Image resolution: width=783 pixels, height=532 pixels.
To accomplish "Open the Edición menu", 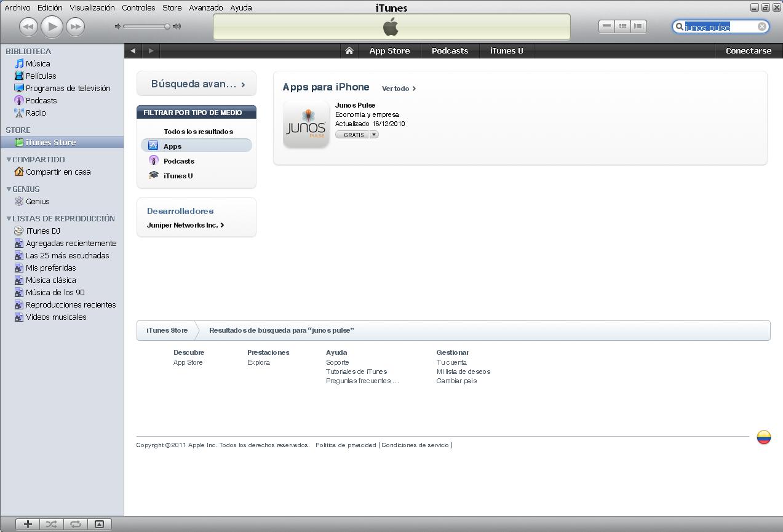I will coord(50,7).
